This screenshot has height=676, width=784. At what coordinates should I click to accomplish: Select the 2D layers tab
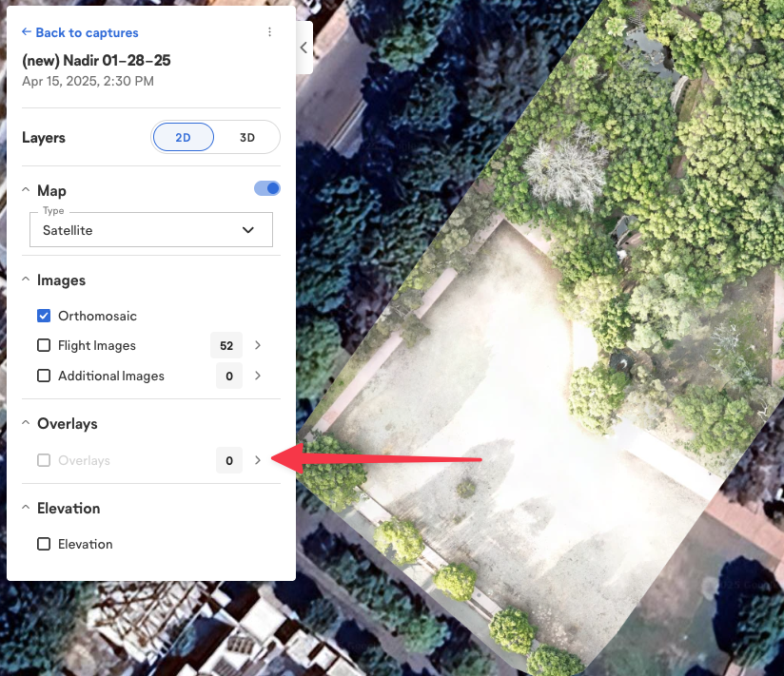tap(183, 137)
